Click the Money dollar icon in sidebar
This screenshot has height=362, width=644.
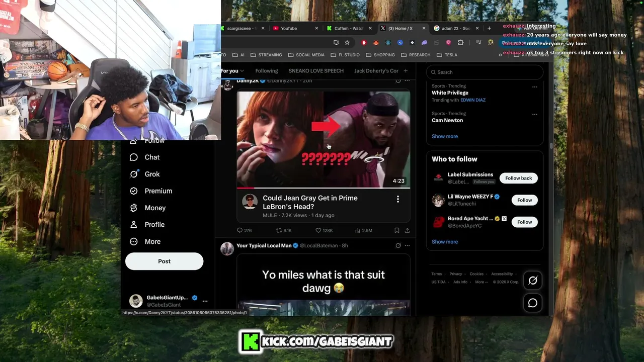click(134, 208)
